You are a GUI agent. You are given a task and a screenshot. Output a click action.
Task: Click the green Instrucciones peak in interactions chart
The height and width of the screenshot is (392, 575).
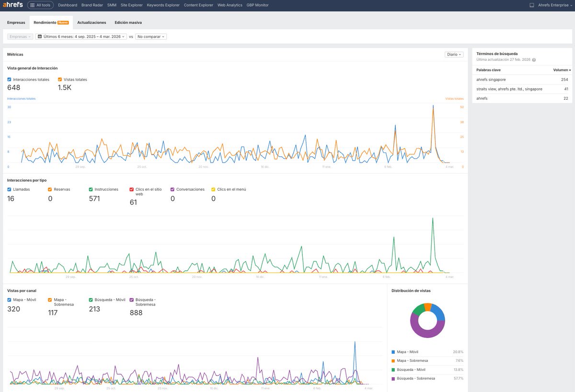tap(433, 219)
